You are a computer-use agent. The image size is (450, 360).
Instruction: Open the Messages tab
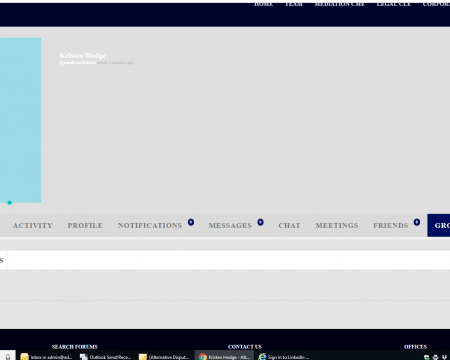(x=230, y=226)
